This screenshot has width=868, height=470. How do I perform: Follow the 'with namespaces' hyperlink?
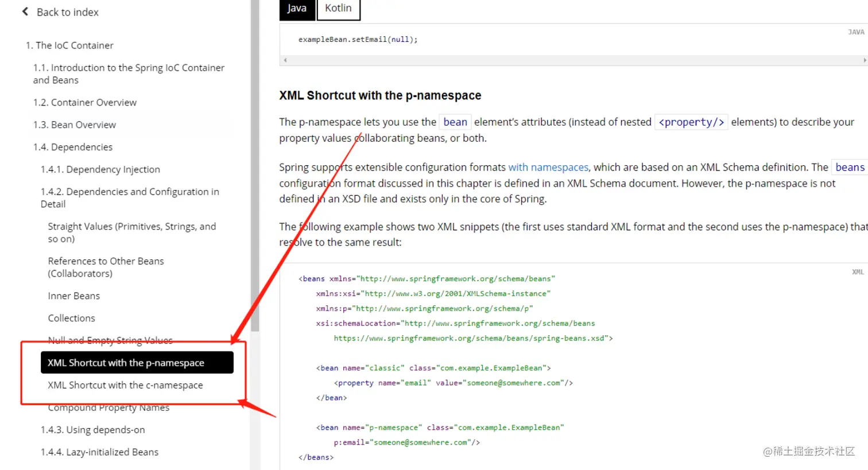tap(548, 167)
